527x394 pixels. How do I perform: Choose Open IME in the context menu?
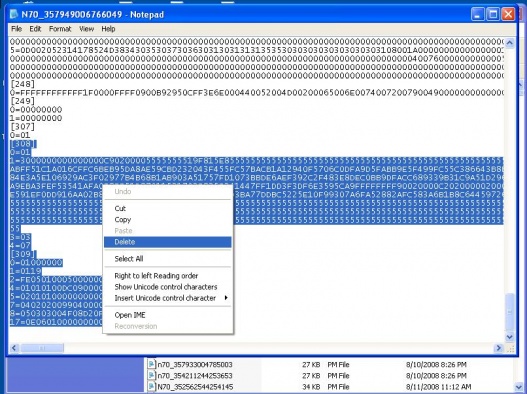click(167, 315)
